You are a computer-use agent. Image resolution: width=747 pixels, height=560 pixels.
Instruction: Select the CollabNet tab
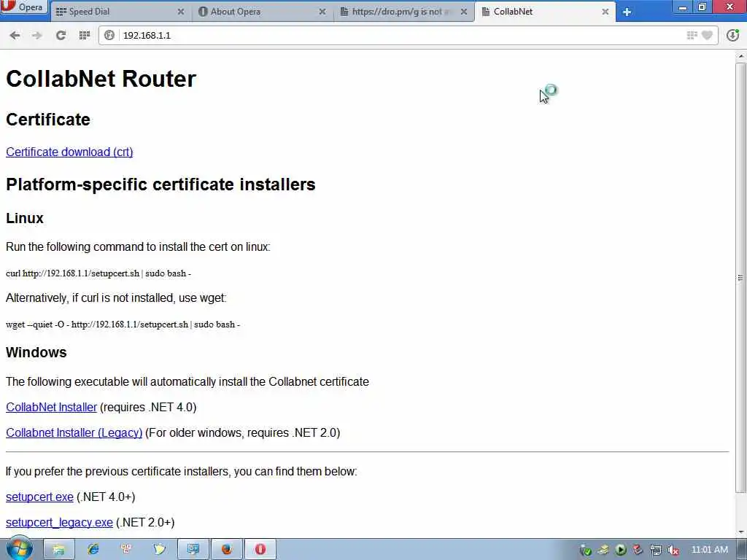(x=545, y=12)
